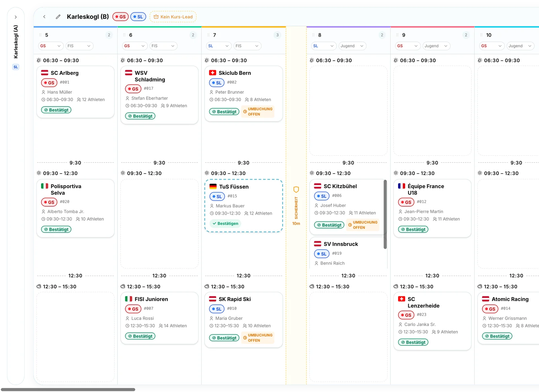The image size is (539, 392).
Task: Click Bestätigt status on Polisportiva Selva card
Action: (56, 230)
